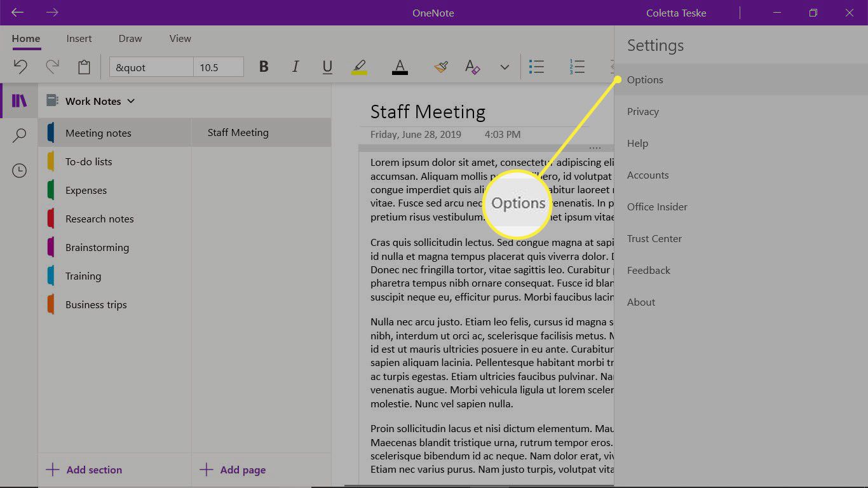Undo the last action
868x488 pixels.
[20, 67]
